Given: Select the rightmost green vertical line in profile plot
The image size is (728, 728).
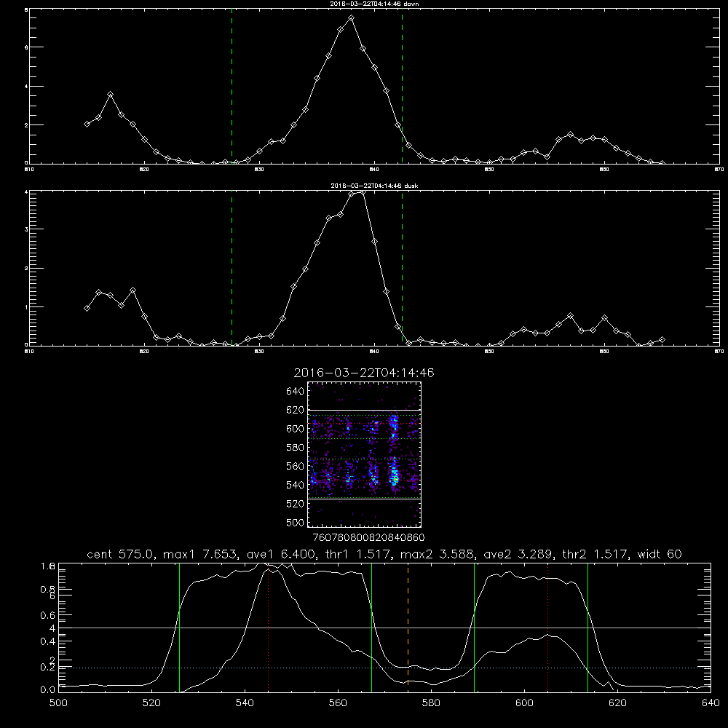Looking at the screenshot, I should (x=587, y=628).
